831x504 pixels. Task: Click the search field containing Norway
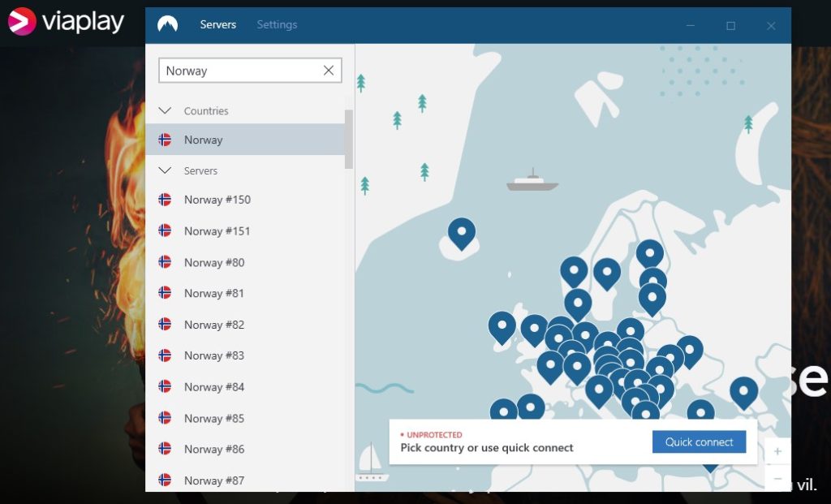tap(250, 71)
